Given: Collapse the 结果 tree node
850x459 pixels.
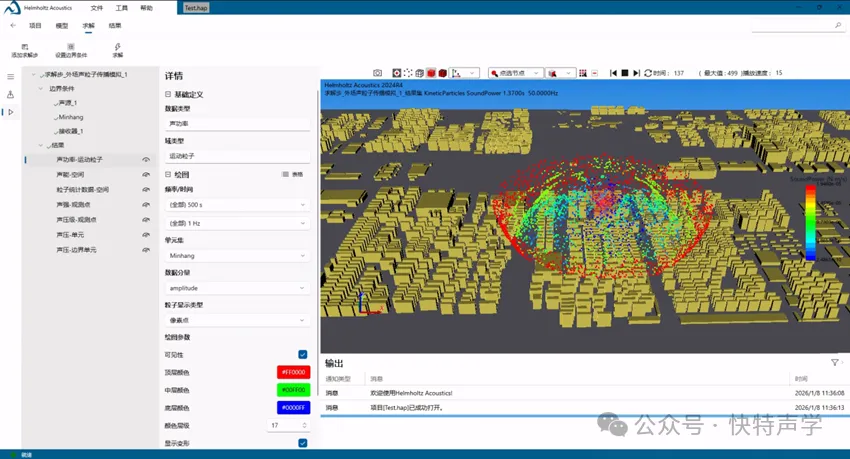Looking at the screenshot, I should pos(41,145).
